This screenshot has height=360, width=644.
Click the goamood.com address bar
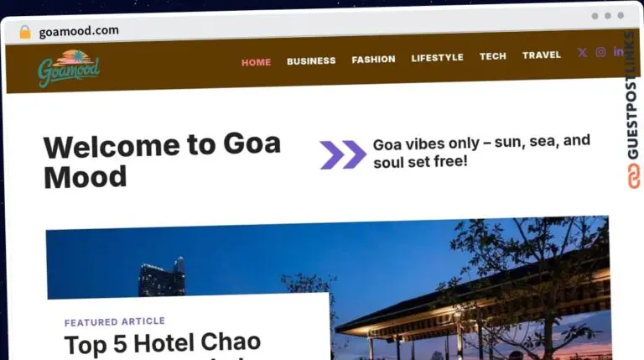coord(79,31)
